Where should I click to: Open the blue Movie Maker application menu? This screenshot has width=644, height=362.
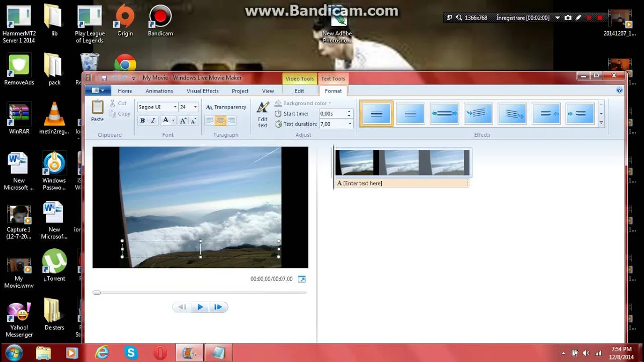click(x=98, y=90)
